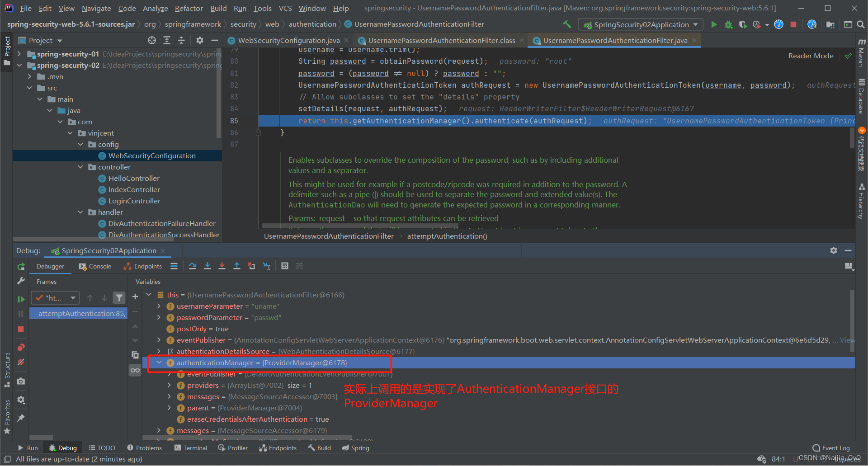Click the Rerun debug session icon
868x466 pixels.
[x=21, y=267]
